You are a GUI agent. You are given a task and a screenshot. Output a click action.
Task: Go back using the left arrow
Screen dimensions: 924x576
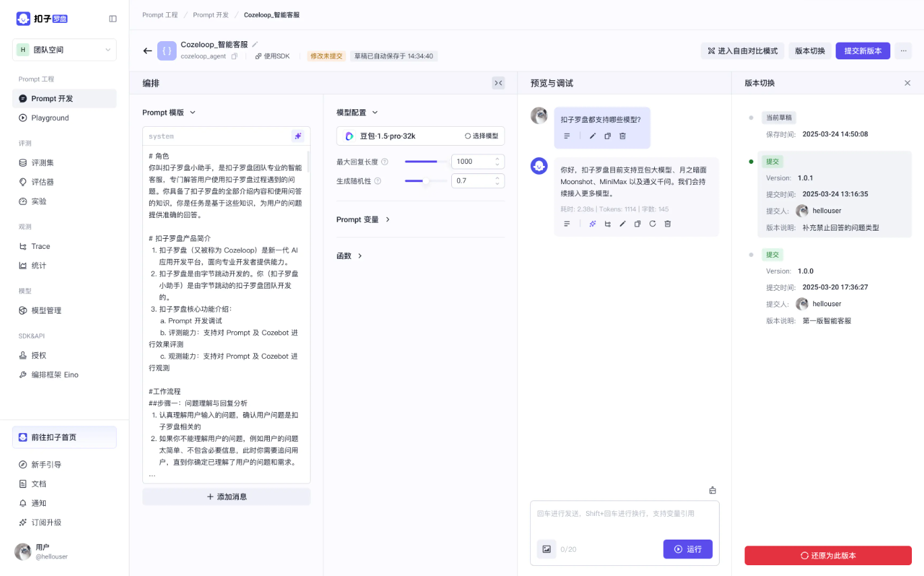coord(147,51)
